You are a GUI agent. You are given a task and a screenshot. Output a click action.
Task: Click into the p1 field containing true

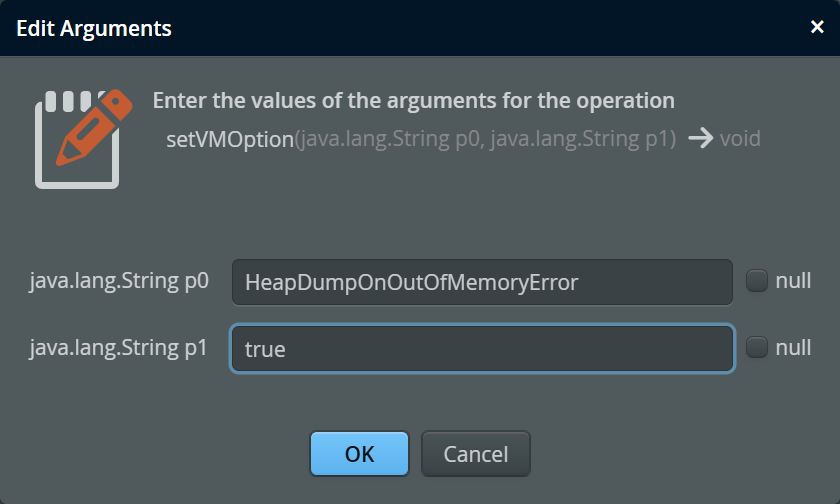(482, 349)
